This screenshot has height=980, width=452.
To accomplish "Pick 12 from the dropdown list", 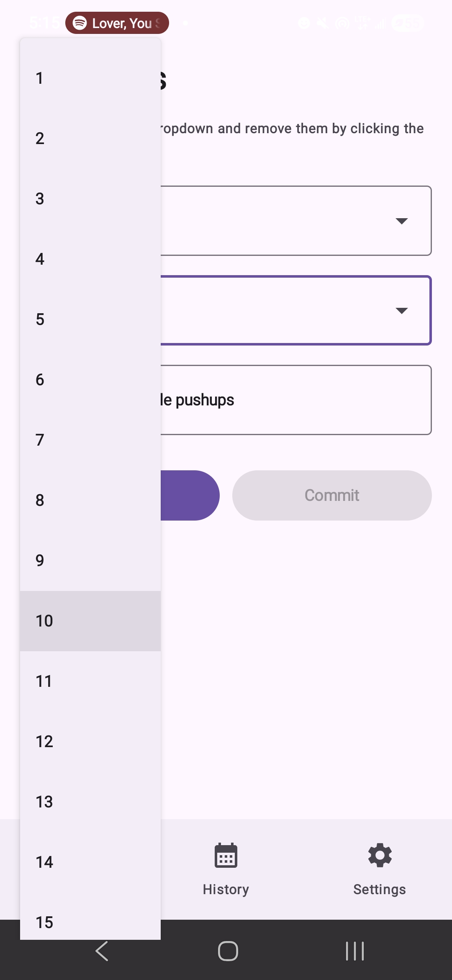I will (x=90, y=741).
